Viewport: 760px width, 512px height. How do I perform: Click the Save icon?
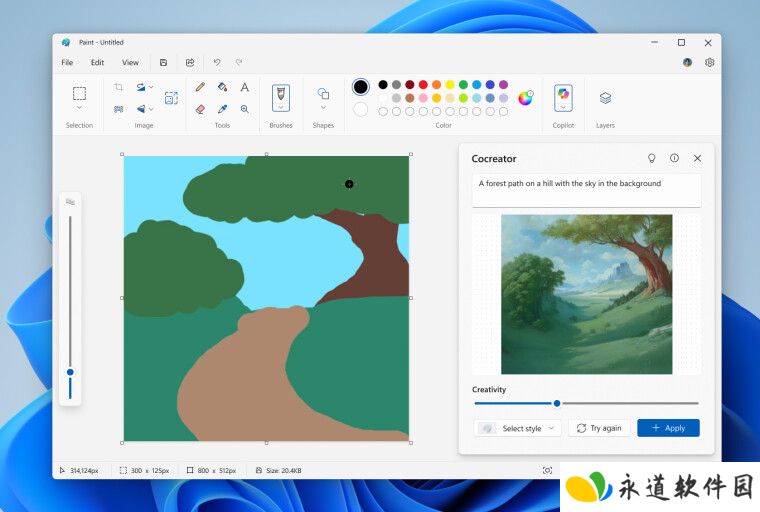click(x=163, y=63)
